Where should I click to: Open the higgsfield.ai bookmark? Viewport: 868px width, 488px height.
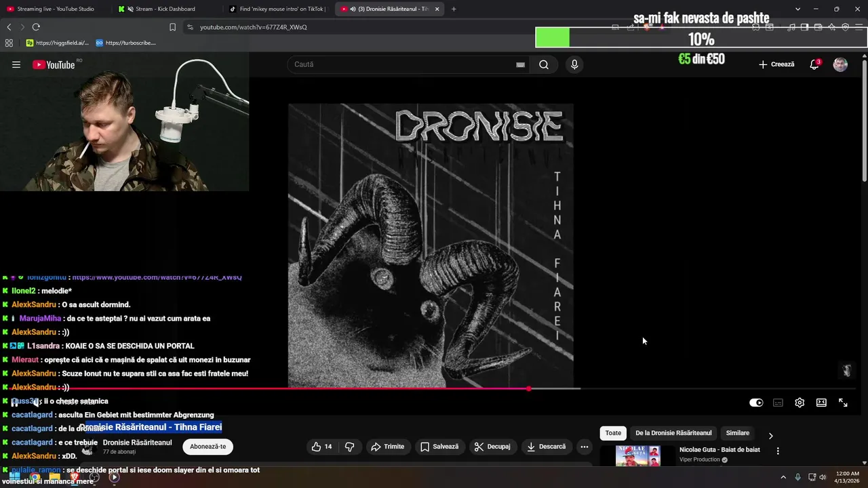[x=58, y=43]
